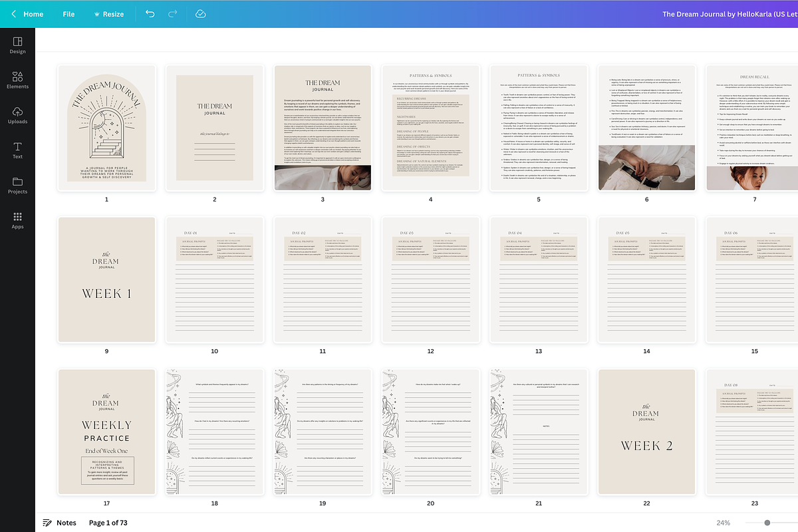Open the Apps sidebar panel
Image resolution: width=798 pixels, height=532 pixels.
(17, 221)
